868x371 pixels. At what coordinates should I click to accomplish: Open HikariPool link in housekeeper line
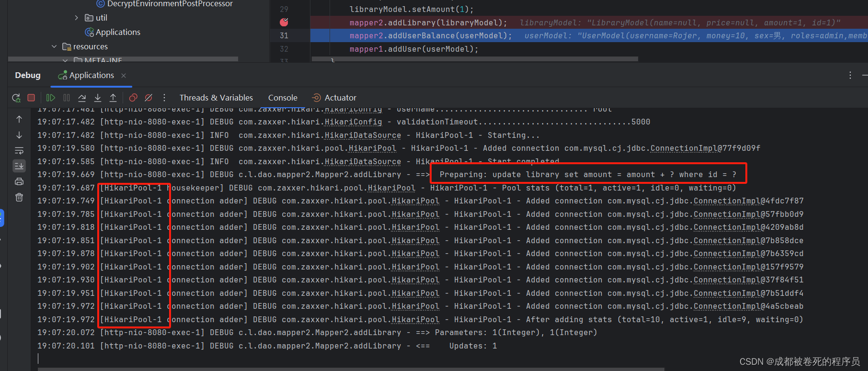pos(391,188)
